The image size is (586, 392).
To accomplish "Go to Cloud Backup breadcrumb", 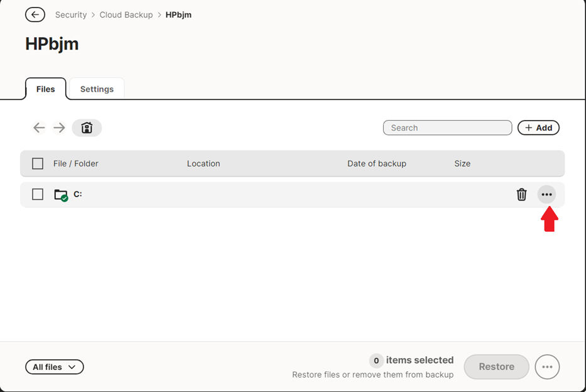I will [126, 14].
